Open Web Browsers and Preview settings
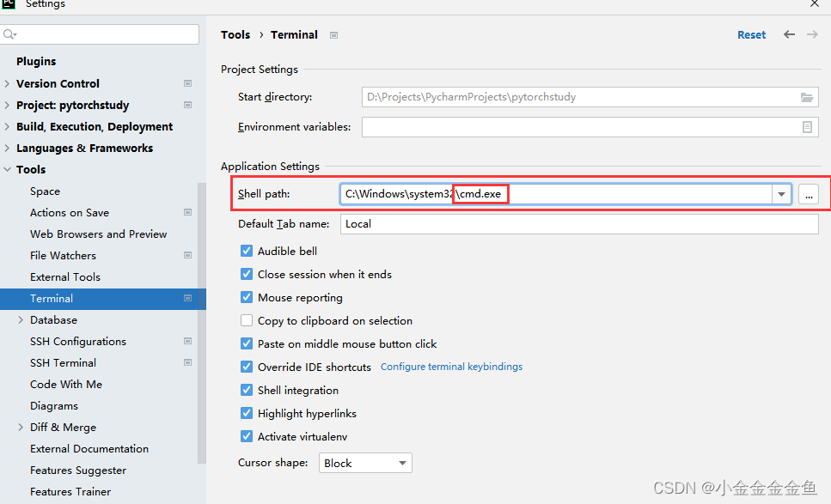This screenshot has height=504, width=831. 99,234
